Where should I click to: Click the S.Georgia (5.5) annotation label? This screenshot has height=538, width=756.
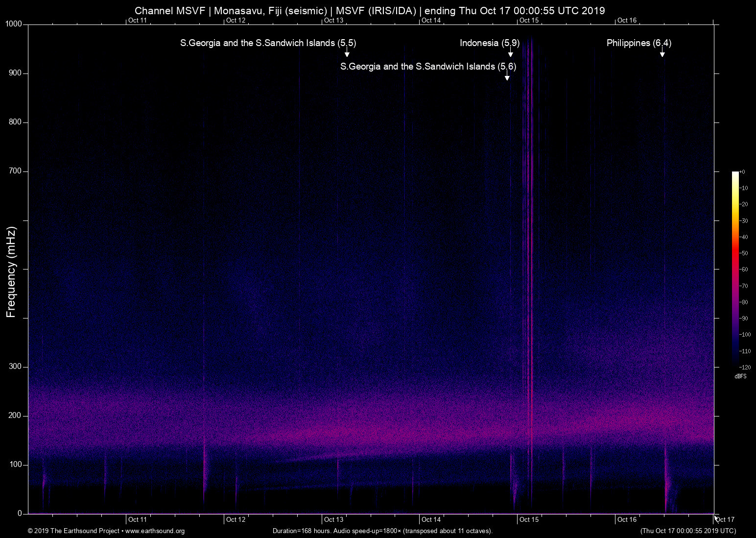coord(268,43)
